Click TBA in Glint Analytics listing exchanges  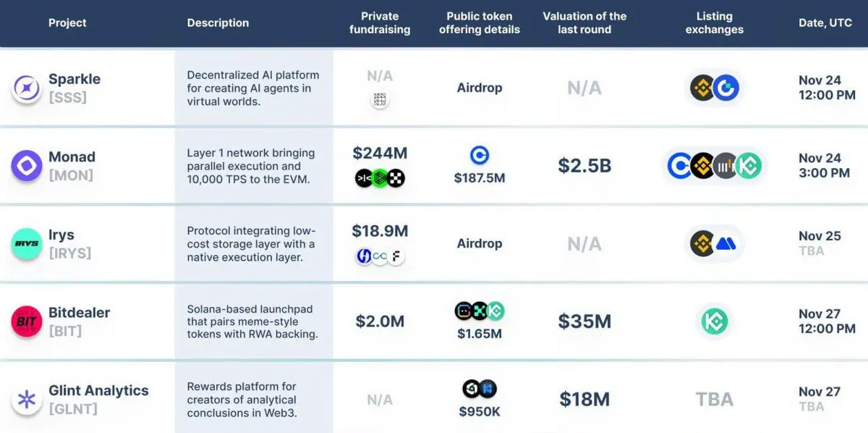714,399
